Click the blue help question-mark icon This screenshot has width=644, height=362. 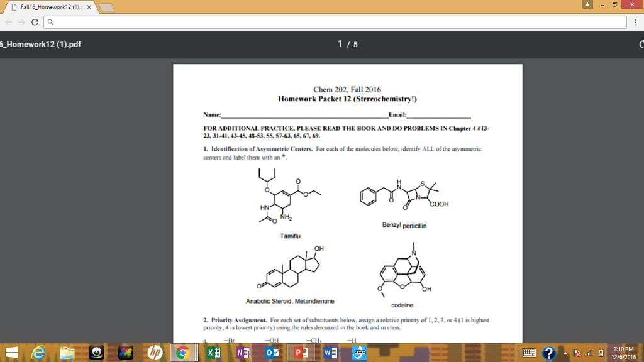tap(549, 353)
